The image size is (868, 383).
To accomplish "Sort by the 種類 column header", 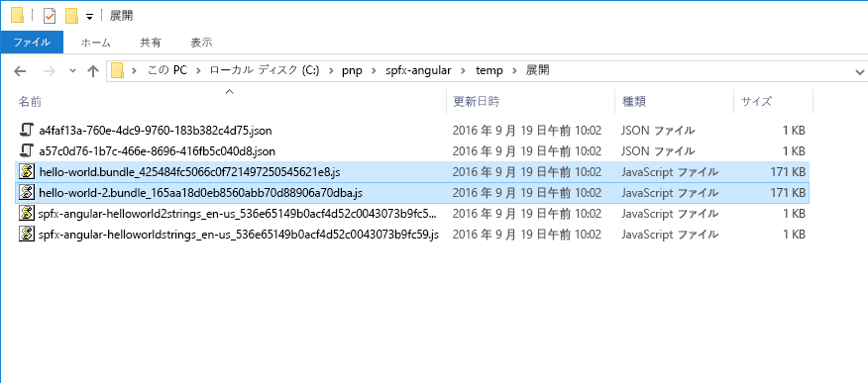I will coord(674,101).
